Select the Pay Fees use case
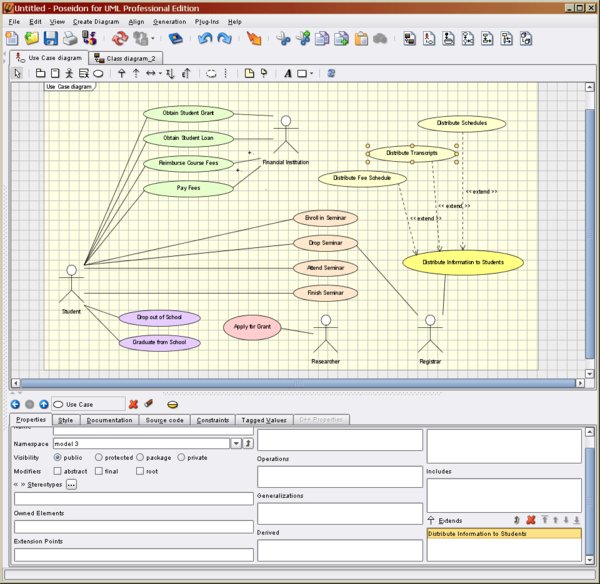600x584 pixels. click(188, 188)
